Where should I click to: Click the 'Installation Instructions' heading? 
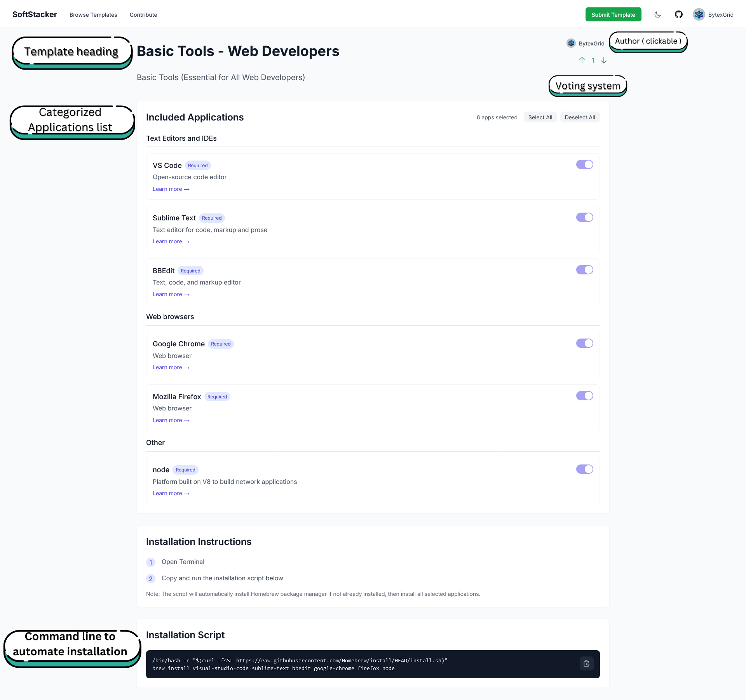click(x=199, y=542)
